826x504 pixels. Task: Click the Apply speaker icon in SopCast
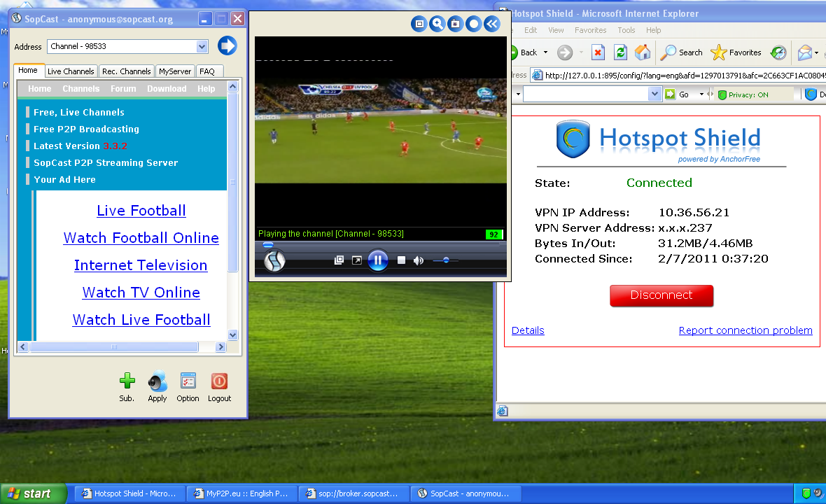(157, 381)
